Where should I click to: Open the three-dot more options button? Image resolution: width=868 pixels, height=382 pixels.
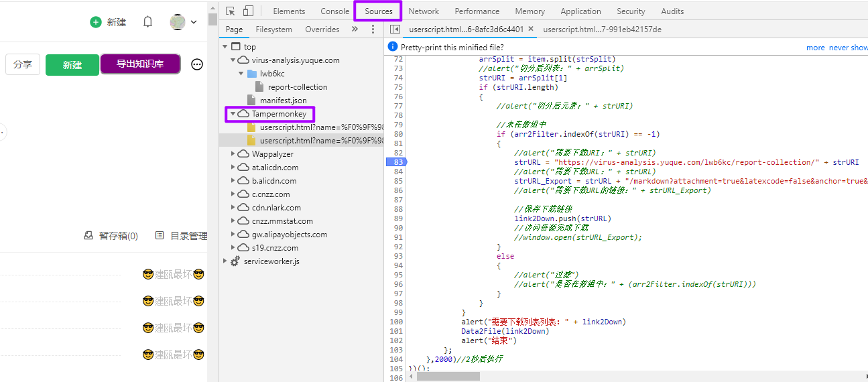coord(197,64)
